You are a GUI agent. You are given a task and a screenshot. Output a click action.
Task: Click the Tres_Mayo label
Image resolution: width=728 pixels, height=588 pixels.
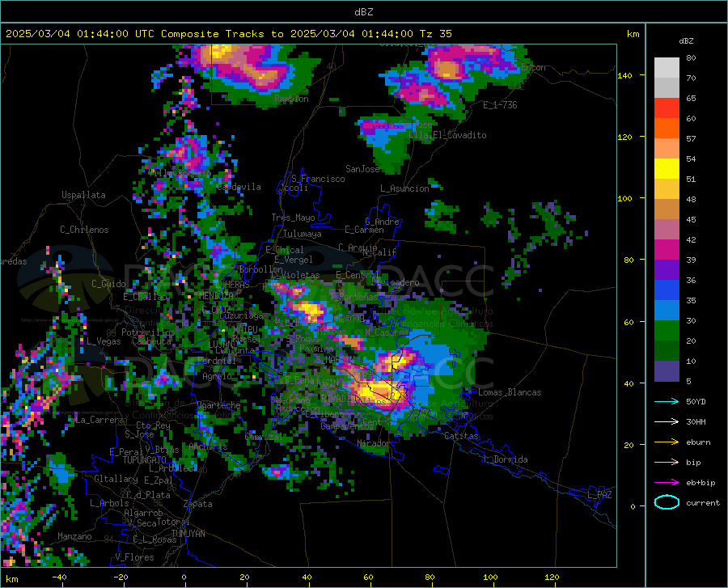(293, 218)
